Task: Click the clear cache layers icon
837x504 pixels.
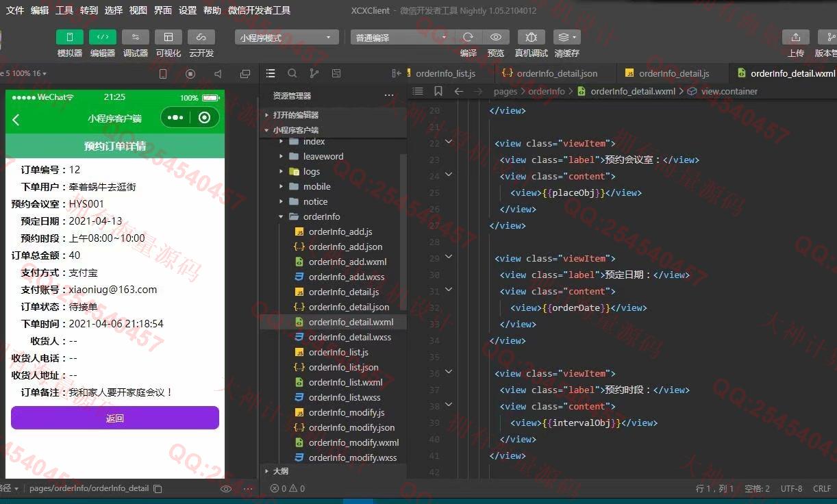Action: pyautogui.click(x=566, y=37)
